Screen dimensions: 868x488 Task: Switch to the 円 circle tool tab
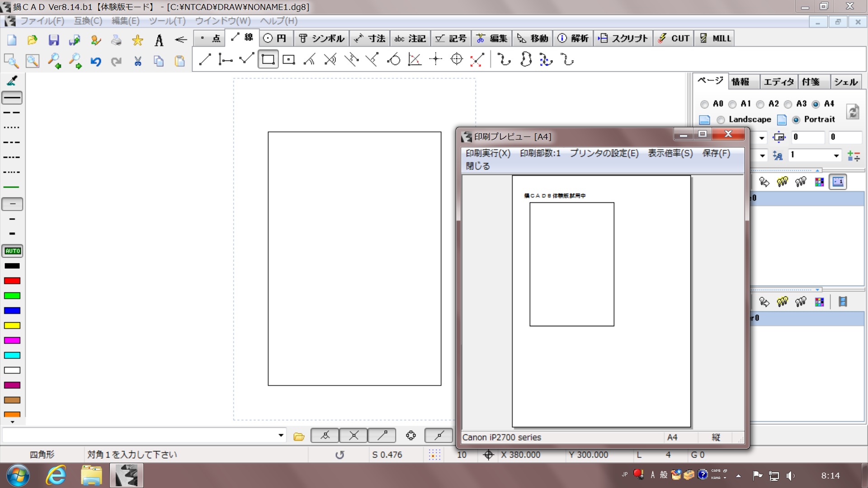276,38
